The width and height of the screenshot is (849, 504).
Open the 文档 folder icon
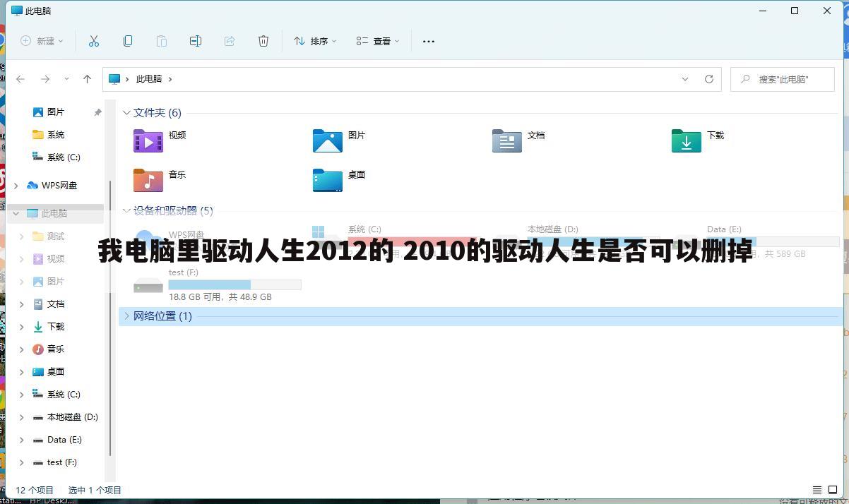pyautogui.click(x=507, y=141)
